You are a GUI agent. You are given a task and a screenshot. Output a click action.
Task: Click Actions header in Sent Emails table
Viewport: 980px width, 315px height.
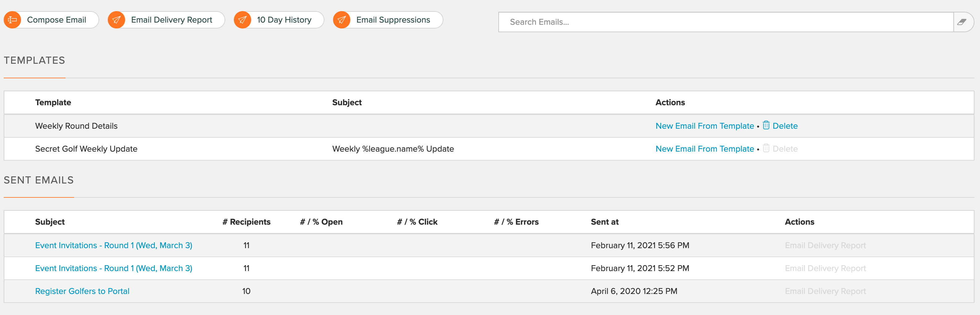pos(799,222)
